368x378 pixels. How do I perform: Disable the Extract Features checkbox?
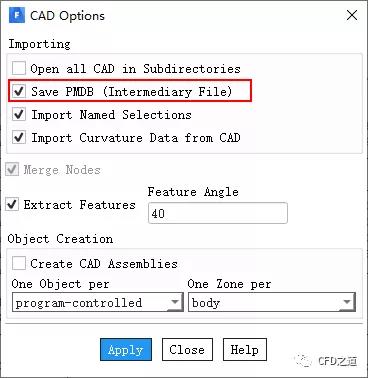click(12, 204)
